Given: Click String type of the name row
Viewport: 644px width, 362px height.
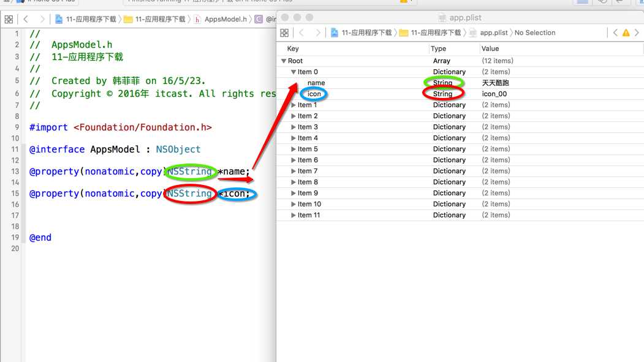Looking at the screenshot, I should coord(442,83).
